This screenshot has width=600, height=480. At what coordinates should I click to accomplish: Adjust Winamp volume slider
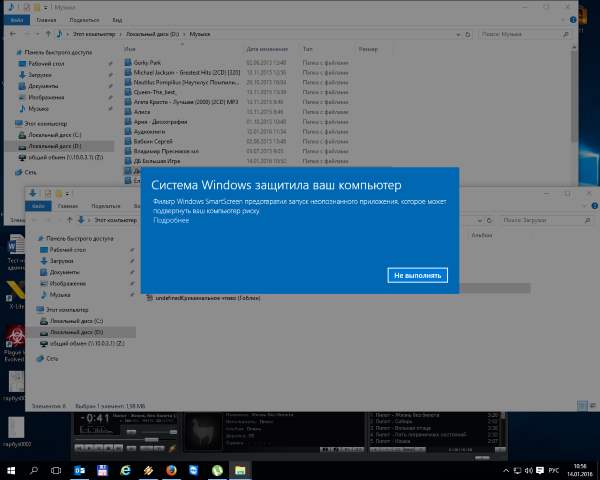[131, 432]
